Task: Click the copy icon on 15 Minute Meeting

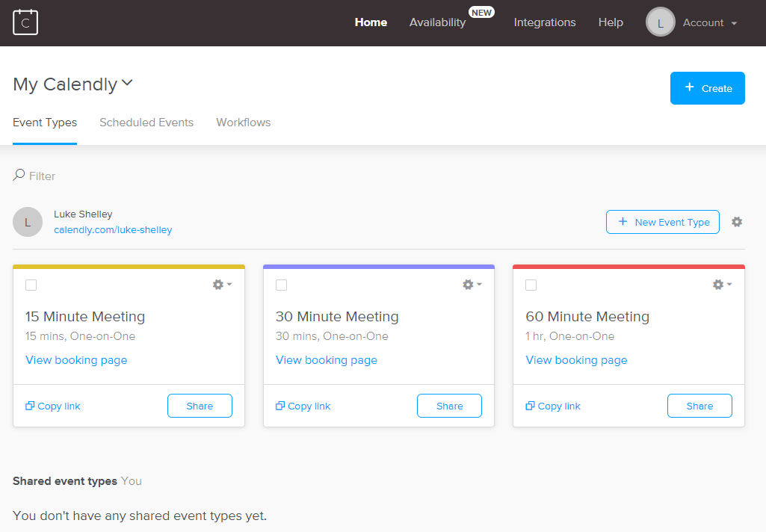Action: 30,406
